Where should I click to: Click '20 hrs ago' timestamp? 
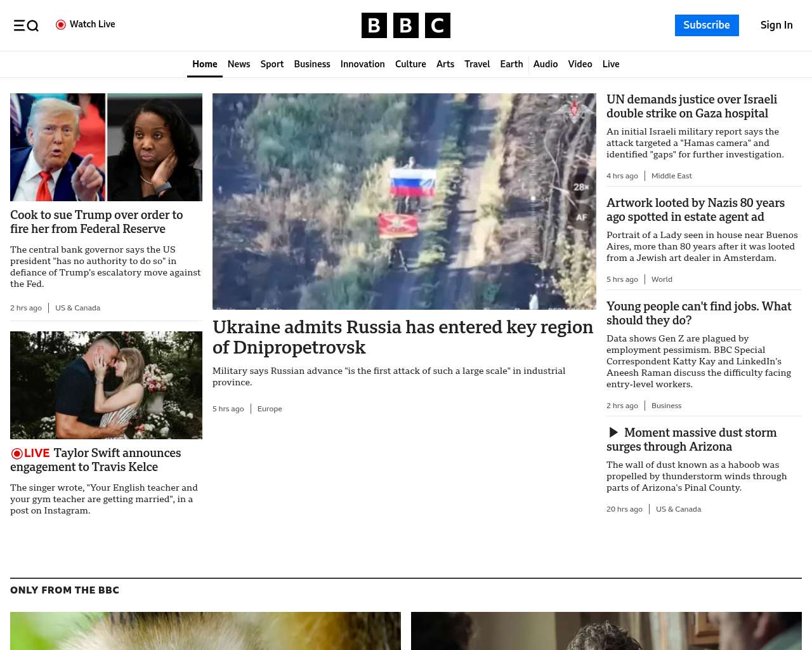(x=624, y=509)
